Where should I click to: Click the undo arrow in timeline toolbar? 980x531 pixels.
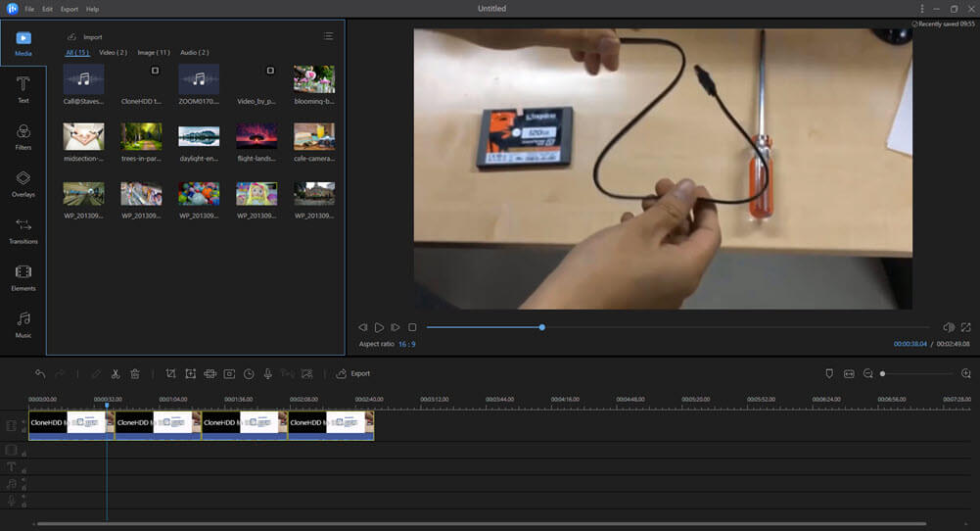pyautogui.click(x=40, y=373)
